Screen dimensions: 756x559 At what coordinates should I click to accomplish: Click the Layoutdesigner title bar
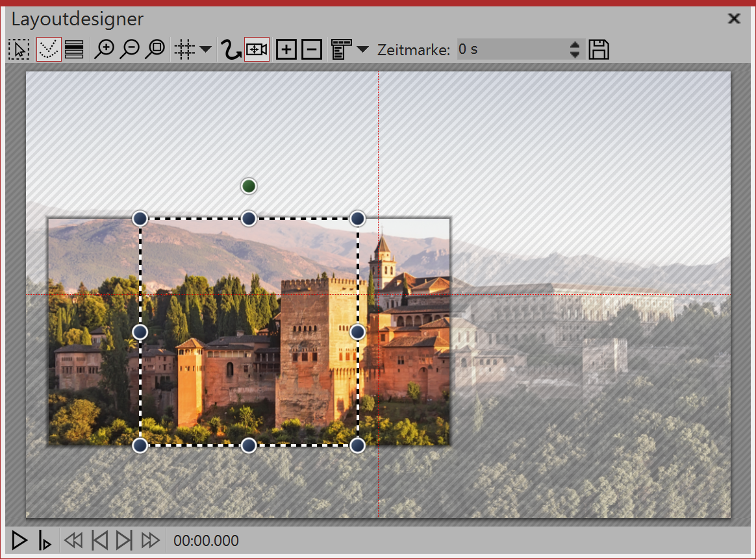pyautogui.click(x=77, y=19)
